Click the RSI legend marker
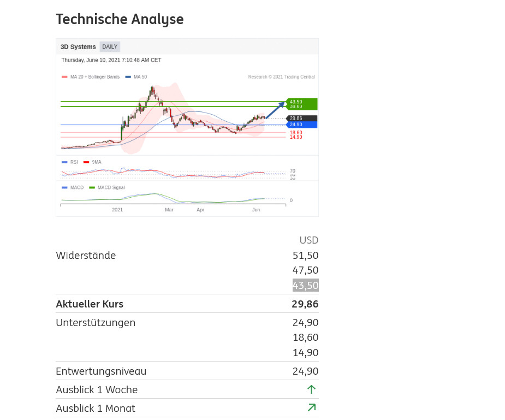This screenshot has height=420, width=505. click(x=64, y=162)
